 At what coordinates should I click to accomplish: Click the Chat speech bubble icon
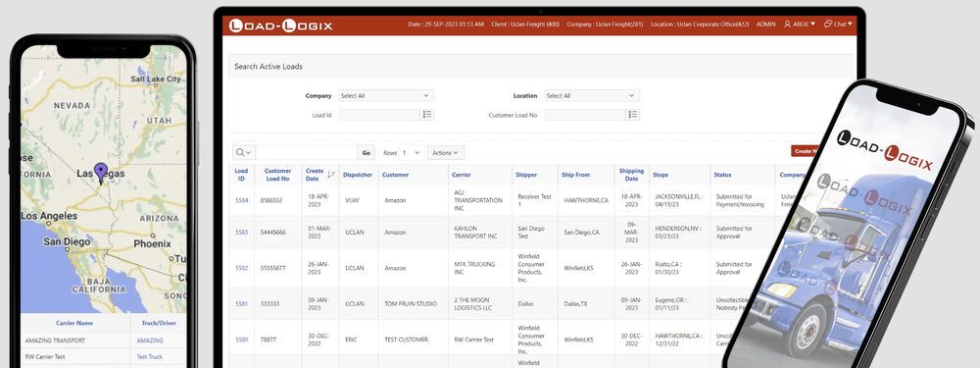click(827, 25)
